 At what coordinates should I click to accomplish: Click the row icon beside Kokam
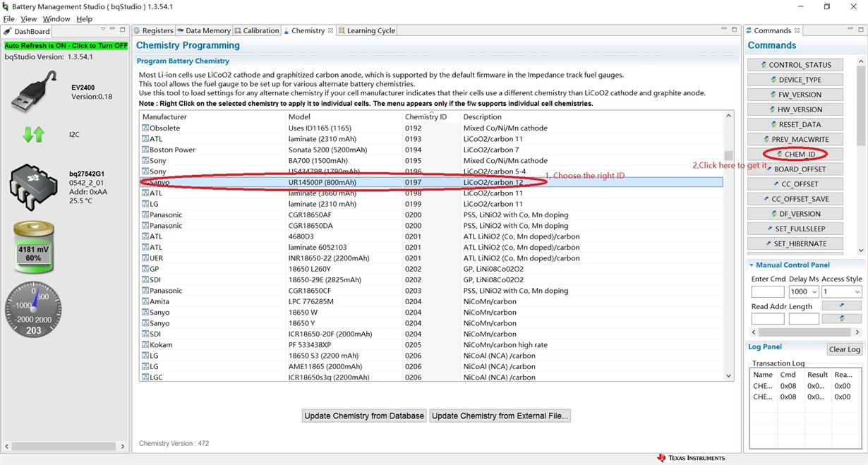pyautogui.click(x=145, y=345)
